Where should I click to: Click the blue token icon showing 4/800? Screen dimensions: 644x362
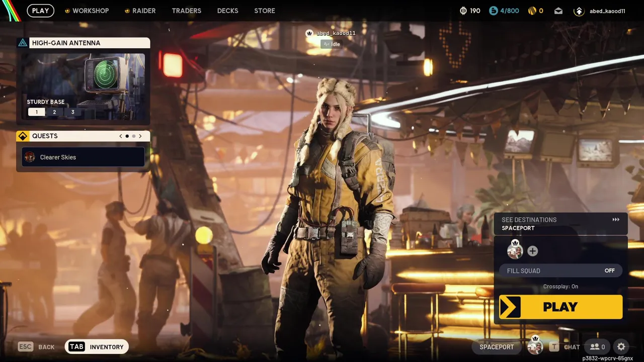493,11
